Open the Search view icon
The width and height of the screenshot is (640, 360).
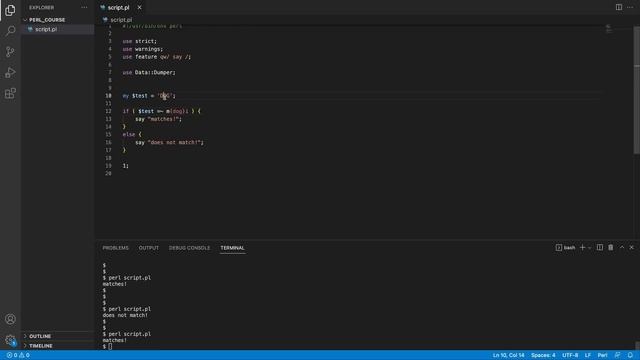point(10,31)
